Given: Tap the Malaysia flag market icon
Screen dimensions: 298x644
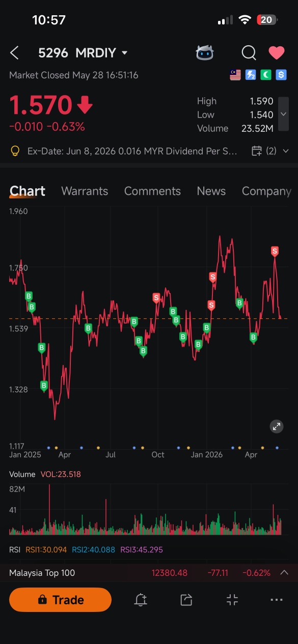Looking at the screenshot, I should click(x=235, y=75).
